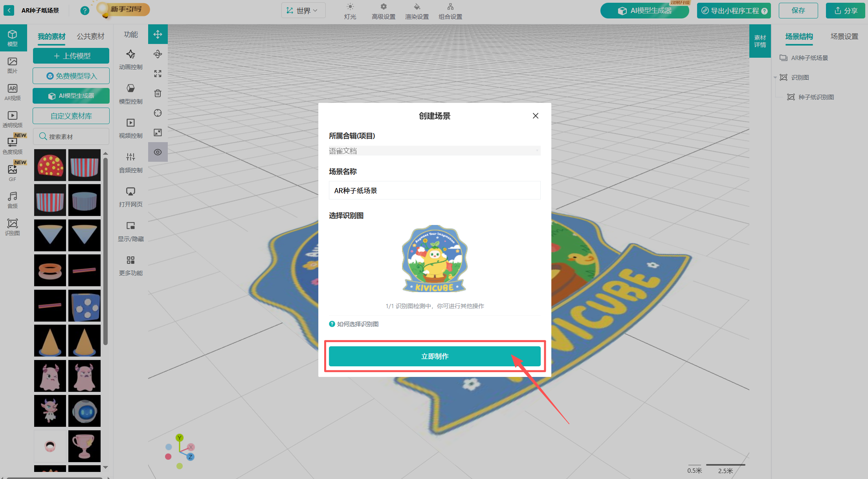Open the AR视频 sidebar category

click(x=13, y=92)
